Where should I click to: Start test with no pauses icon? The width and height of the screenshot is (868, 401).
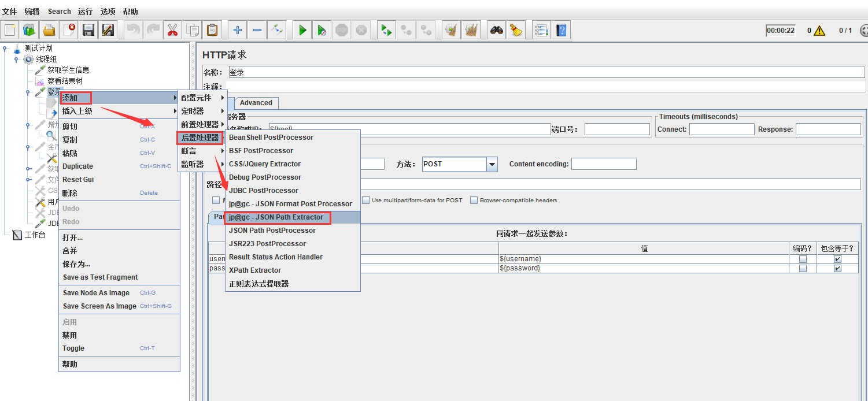pos(322,30)
